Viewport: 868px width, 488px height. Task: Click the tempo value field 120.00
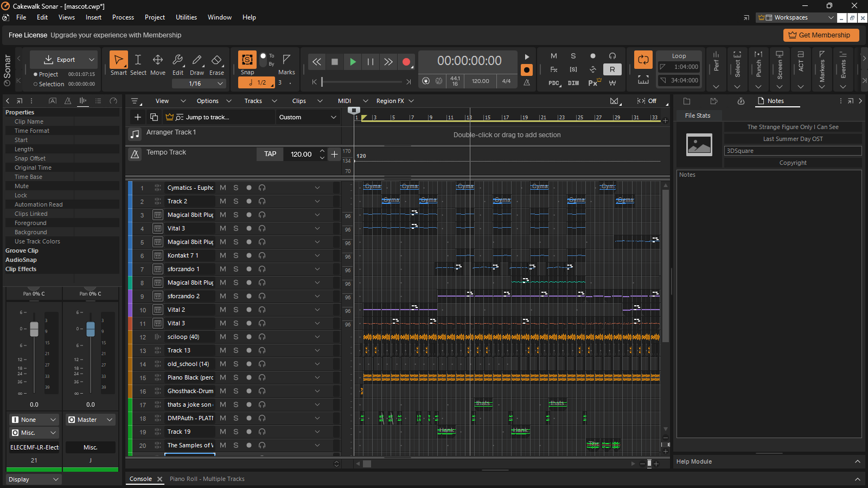(301, 154)
